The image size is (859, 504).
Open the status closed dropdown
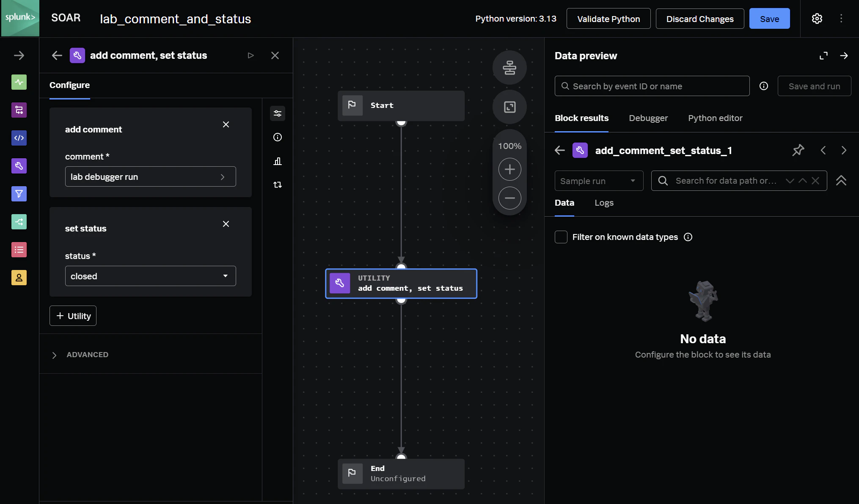[151, 276]
